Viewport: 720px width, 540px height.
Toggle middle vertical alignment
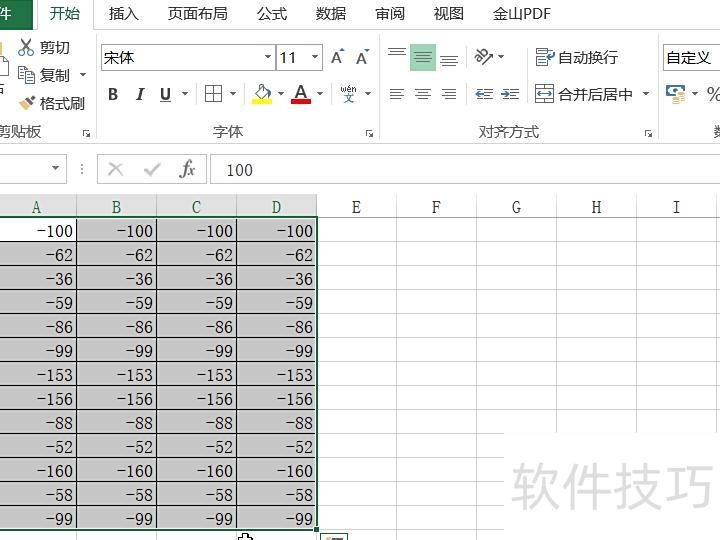(423, 57)
